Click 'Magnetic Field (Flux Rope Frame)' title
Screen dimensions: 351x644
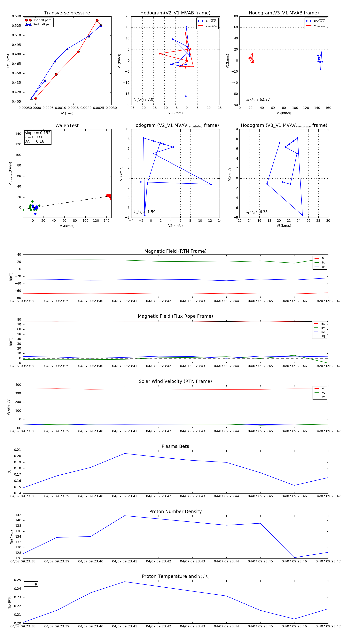(175, 316)
